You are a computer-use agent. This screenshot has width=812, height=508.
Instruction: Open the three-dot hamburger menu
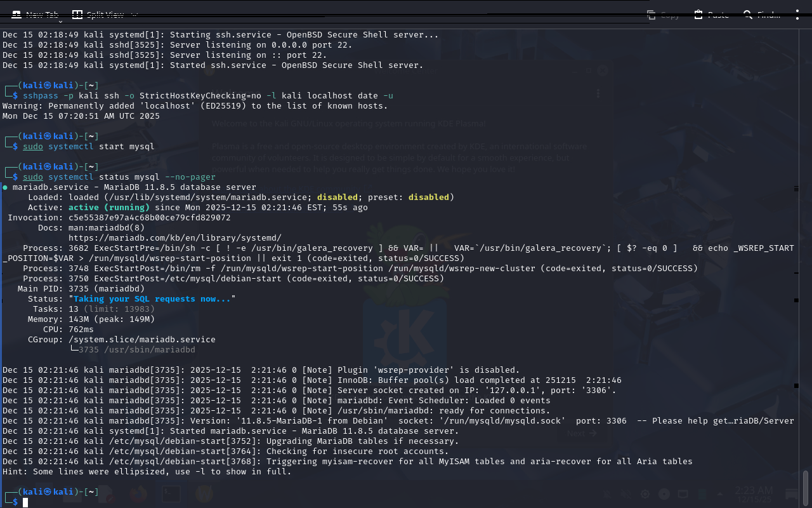click(x=797, y=15)
